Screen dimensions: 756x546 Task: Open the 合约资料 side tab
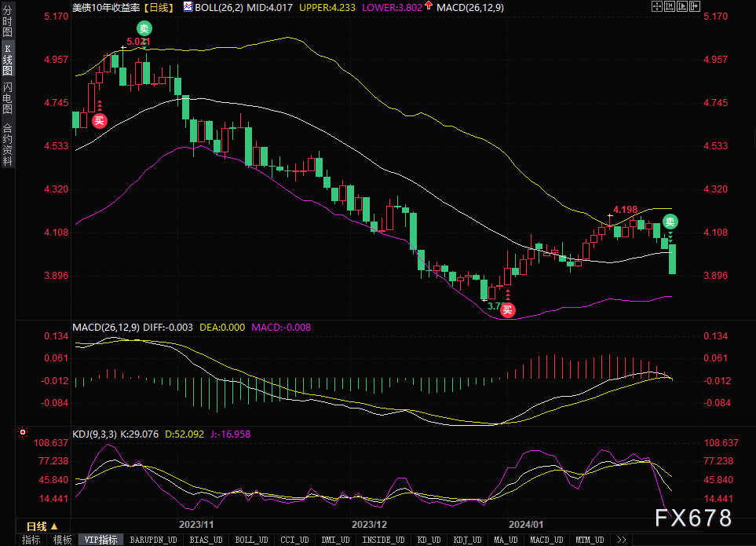tap(8, 145)
